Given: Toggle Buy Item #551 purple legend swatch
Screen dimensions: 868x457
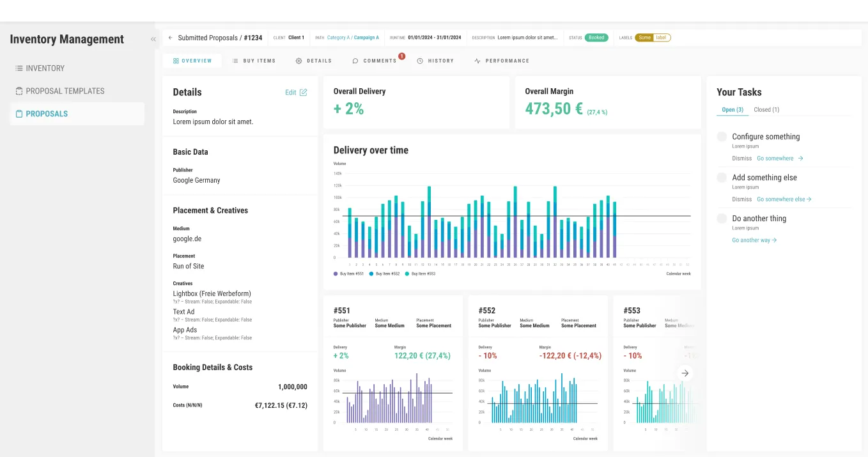Looking at the screenshot, I should [x=336, y=274].
